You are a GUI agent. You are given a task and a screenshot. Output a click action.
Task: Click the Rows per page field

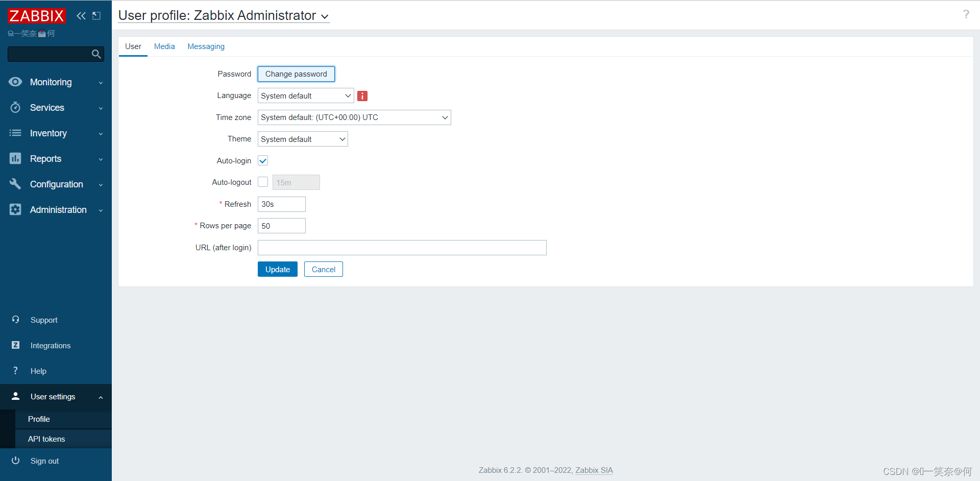[282, 226]
